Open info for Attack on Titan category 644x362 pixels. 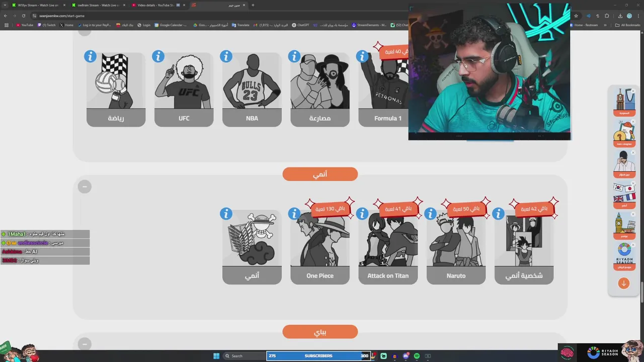(362, 214)
